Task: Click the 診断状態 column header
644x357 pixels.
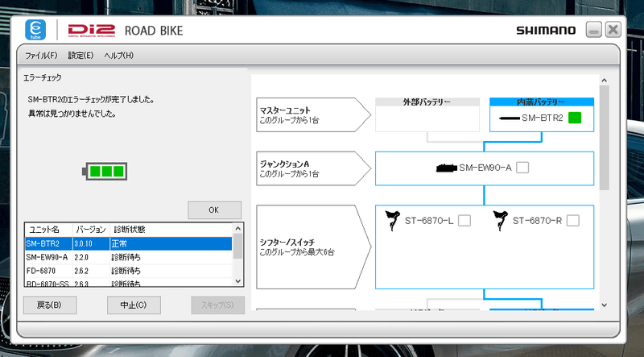Action: [171, 230]
